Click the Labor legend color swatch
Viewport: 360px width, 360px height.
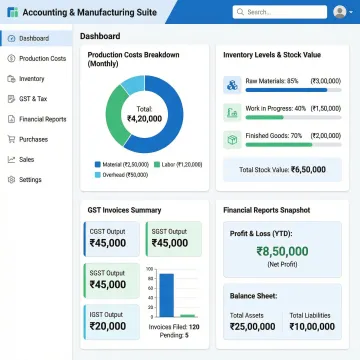coord(157,165)
